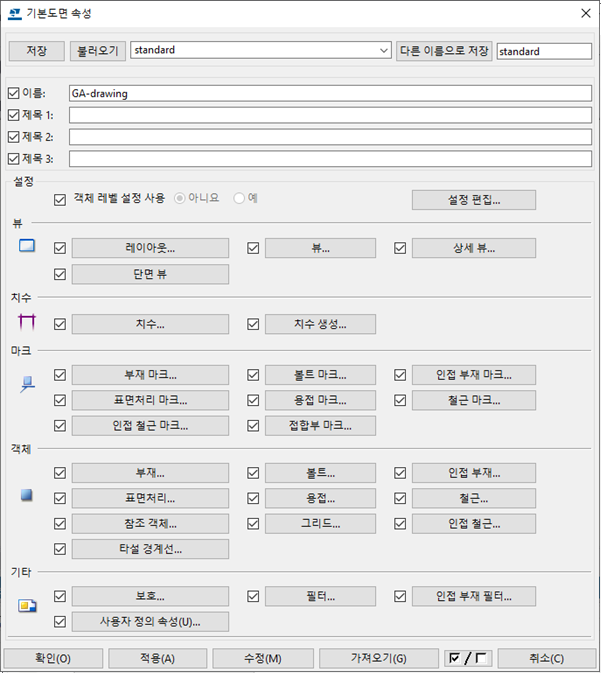Click the Mark section icon
This screenshot has width=601, height=673.
(27, 382)
